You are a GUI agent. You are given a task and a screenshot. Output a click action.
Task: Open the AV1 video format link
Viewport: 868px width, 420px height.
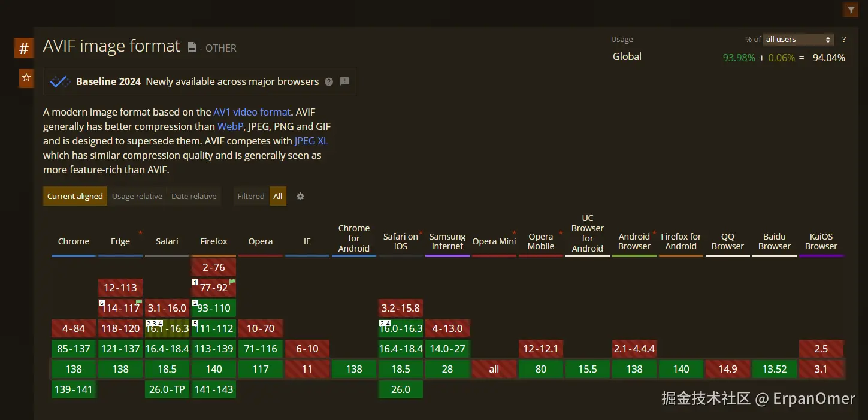(x=252, y=112)
